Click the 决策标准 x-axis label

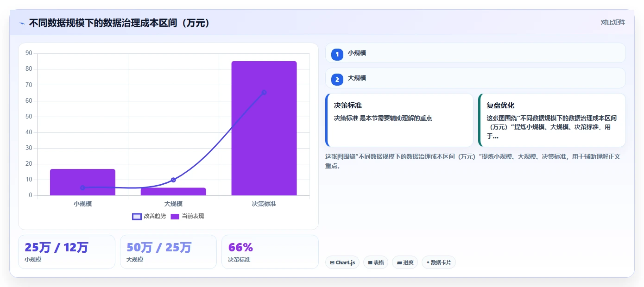pos(264,204)
